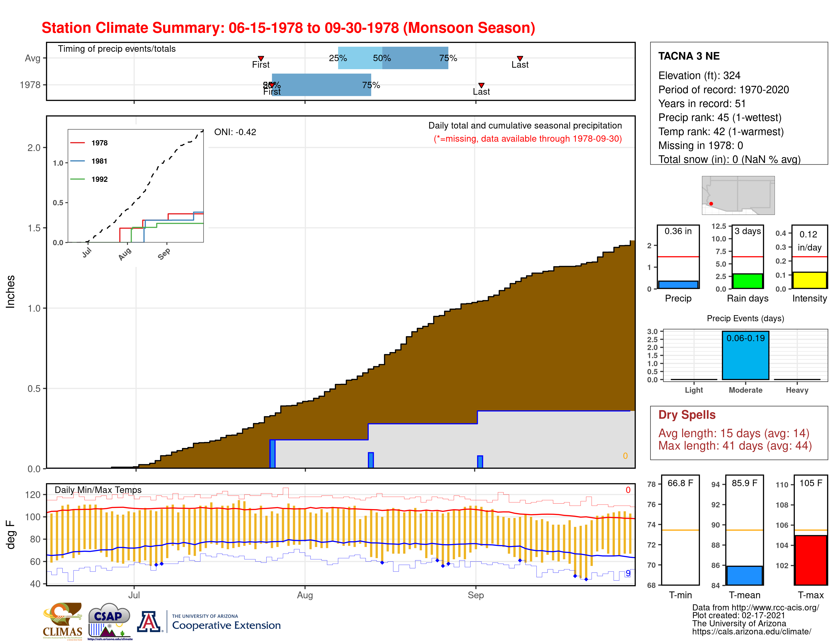Click the Timing of precip events/totals label

(x=117, y=49)
